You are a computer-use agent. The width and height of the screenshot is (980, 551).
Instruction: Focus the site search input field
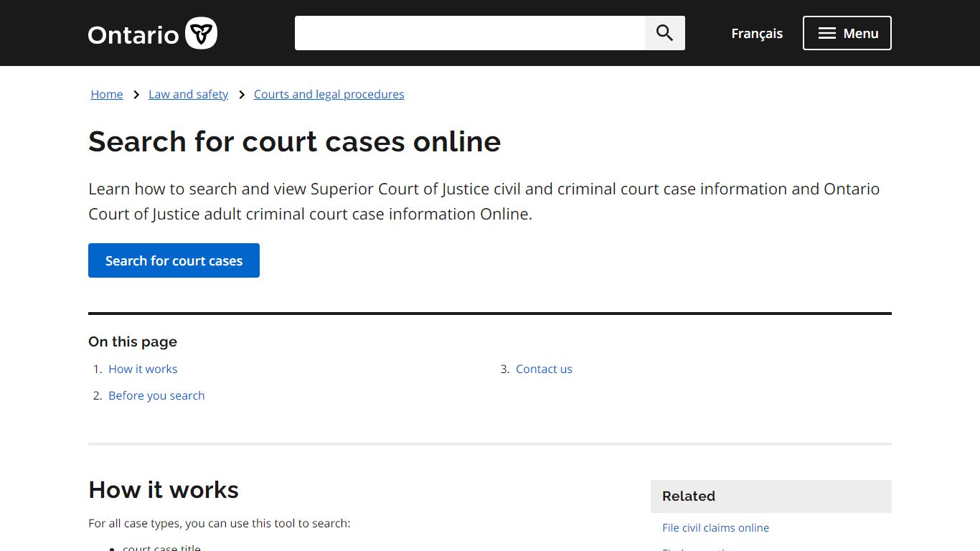pyautogui.click(x=470, y=33)
